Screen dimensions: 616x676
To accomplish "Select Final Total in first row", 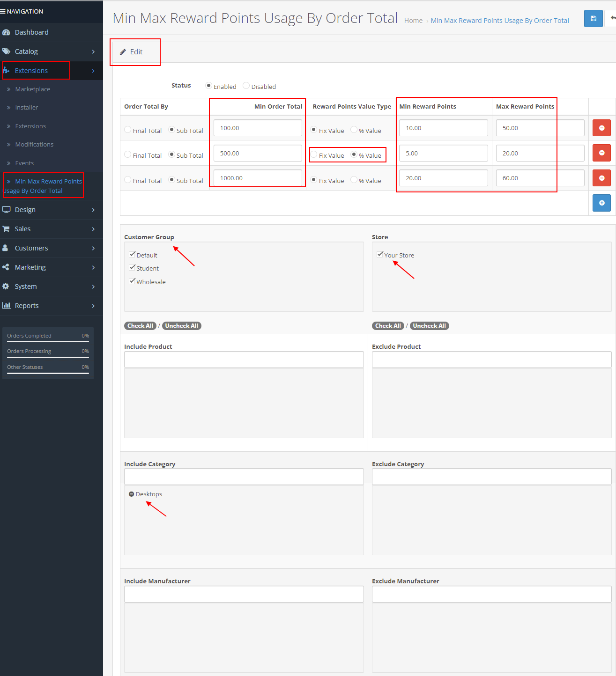I will (128, 130).
